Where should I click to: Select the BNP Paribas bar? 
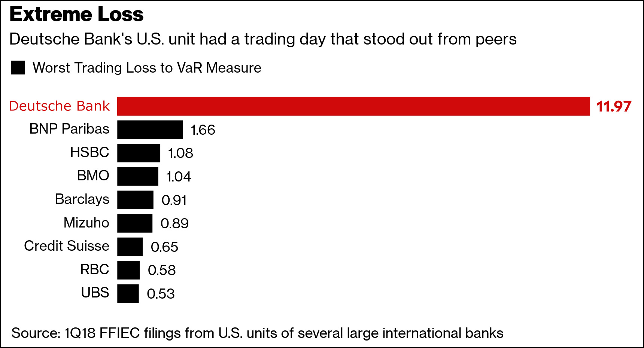150,129
